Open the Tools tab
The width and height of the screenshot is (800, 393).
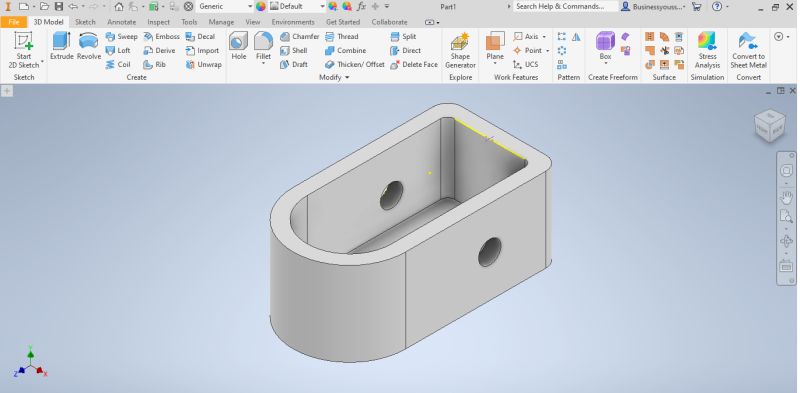point(189,22)
